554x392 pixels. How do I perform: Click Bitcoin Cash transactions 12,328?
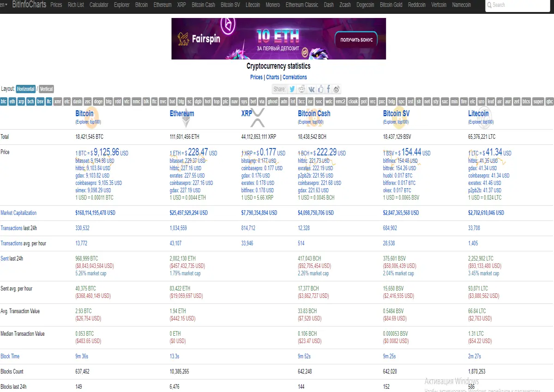pos(304,228)
